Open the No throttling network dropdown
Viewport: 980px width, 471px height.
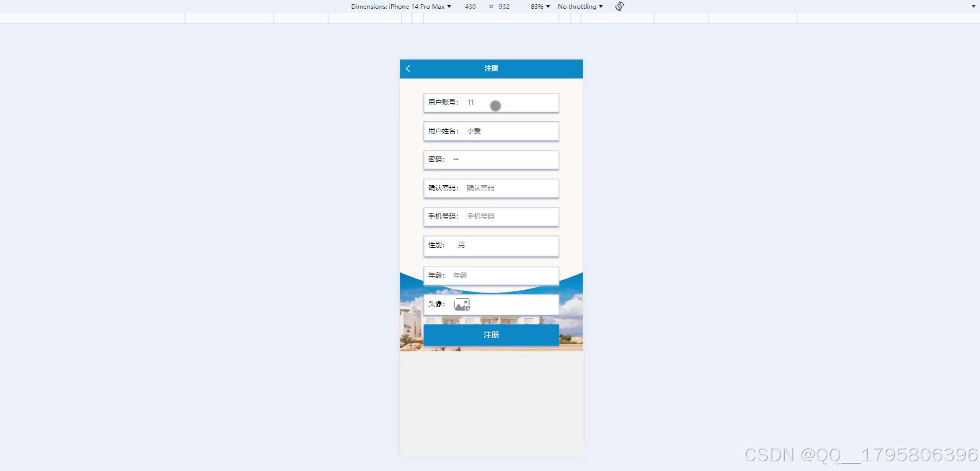click(x=580, y=6)
